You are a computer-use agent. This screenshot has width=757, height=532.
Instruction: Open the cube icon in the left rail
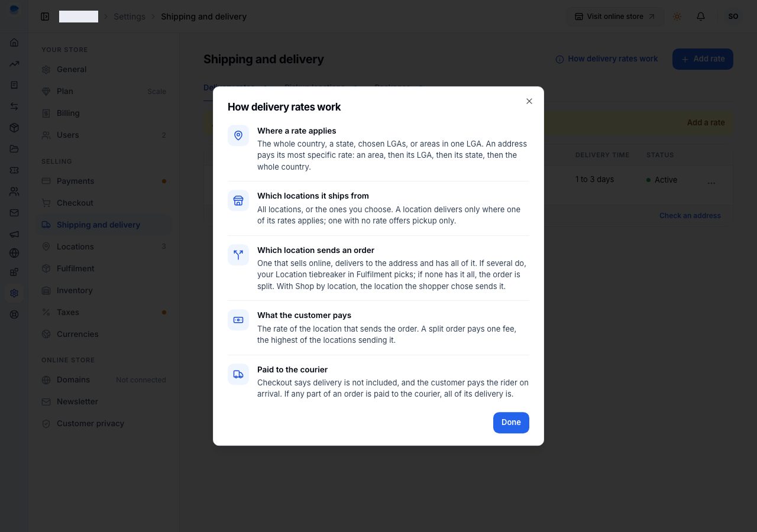click(14, 128)
